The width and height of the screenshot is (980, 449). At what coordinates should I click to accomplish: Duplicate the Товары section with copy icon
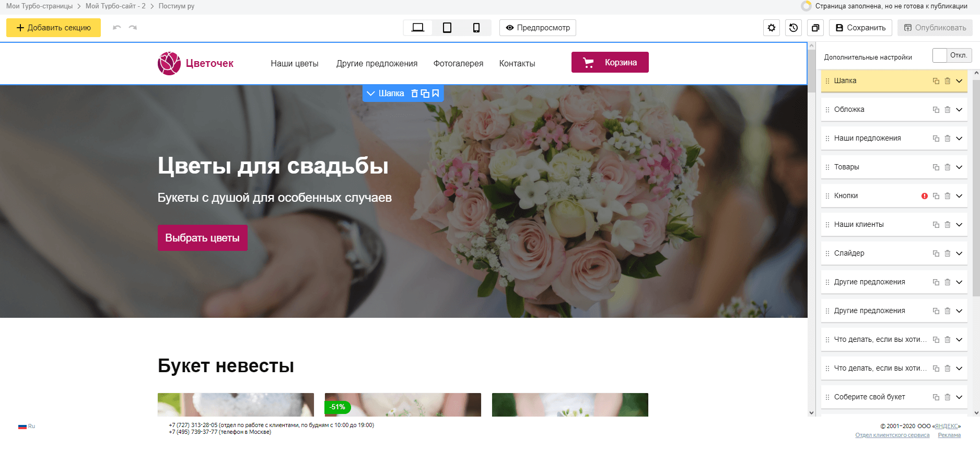tap(936, 167)
